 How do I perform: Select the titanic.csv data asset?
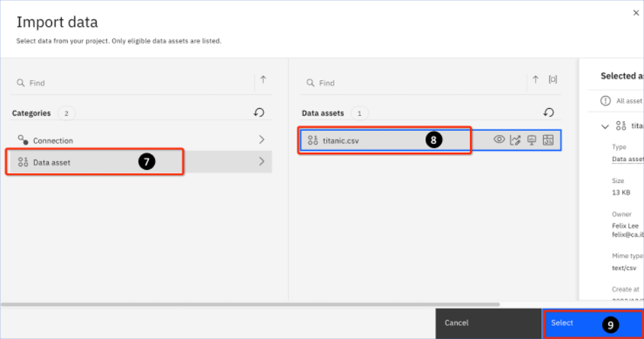[430, 140]
